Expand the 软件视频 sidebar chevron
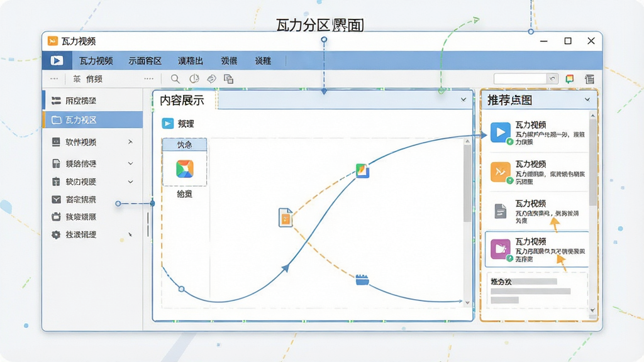The image size is (644, 362). coord(130,142)
